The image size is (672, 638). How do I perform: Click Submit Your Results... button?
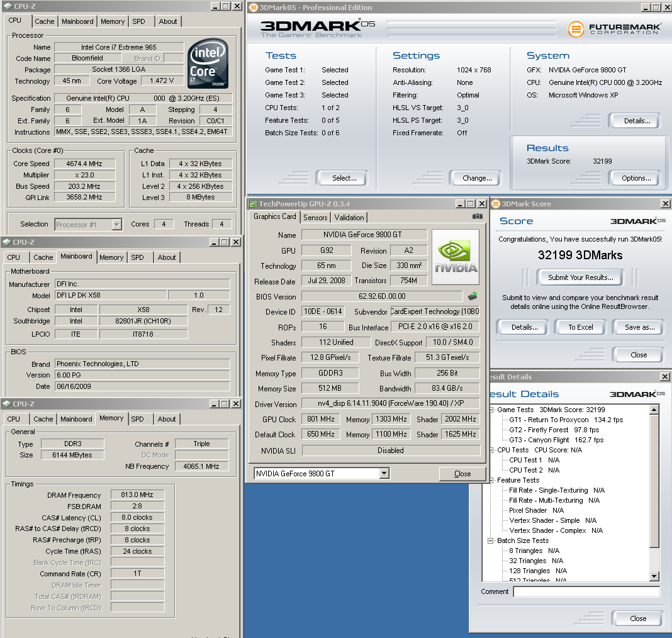[580, 277]
